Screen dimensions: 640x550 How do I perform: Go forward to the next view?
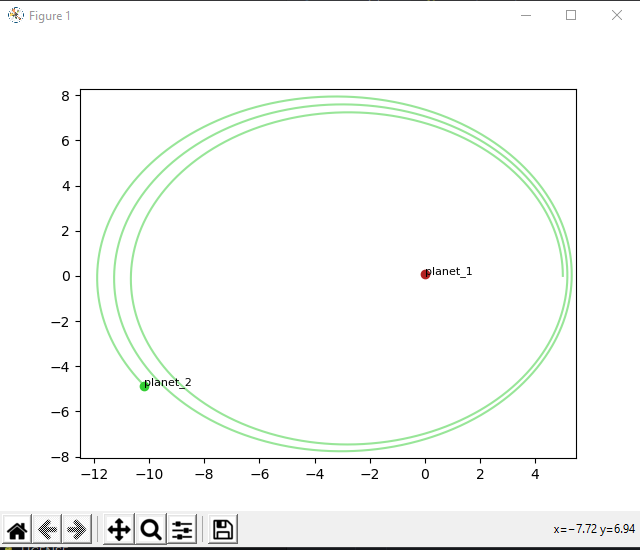77,530
